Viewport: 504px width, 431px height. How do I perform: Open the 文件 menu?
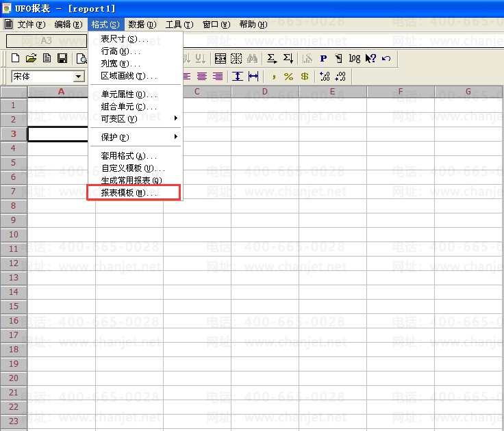tap(32, 25)
